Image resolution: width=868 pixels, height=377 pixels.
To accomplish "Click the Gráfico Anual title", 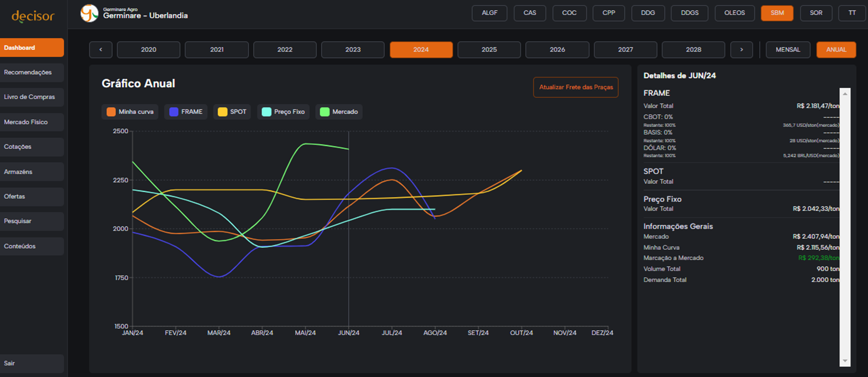I will pyautogui.click(x=138, y=84).
